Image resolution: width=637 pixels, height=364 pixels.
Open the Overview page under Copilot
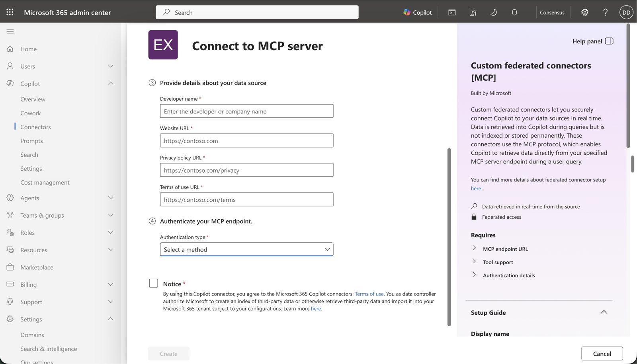coord(33,99)
